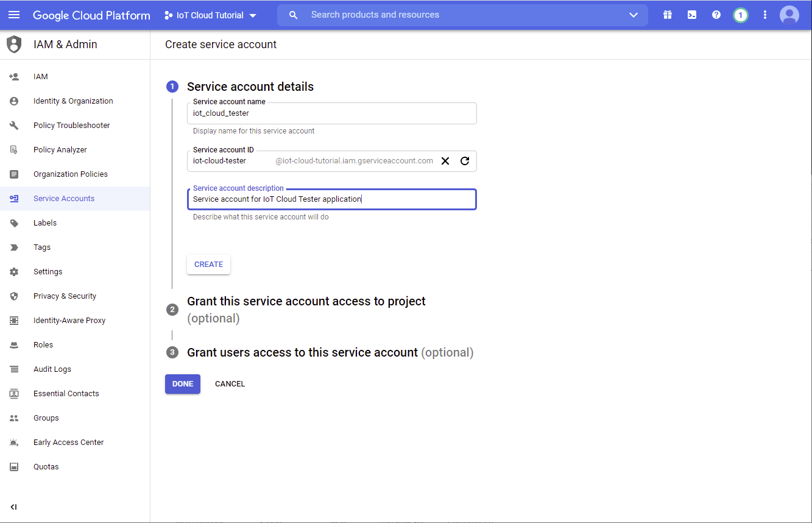This screenshot has height=523, width=812.
Task: Click the CANCEL button
Action: point(230,384)
